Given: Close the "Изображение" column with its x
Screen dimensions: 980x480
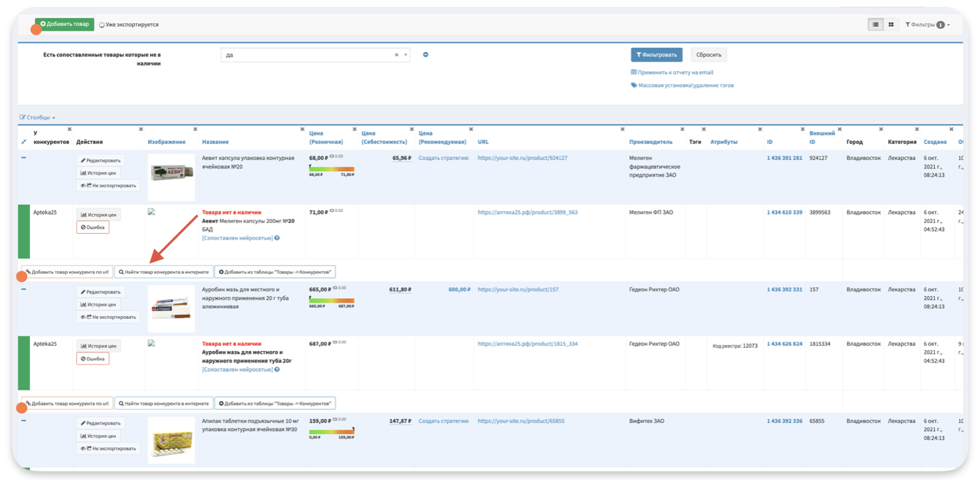Looking at the screenshot, I should pos(195,129).
